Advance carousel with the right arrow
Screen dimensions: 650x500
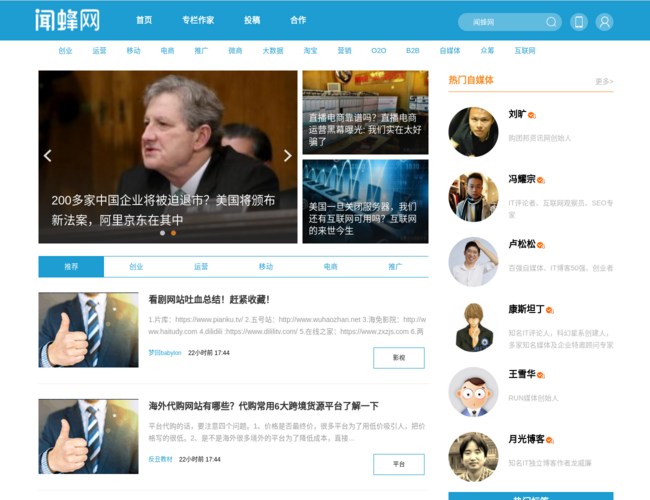tap(288, 156)
